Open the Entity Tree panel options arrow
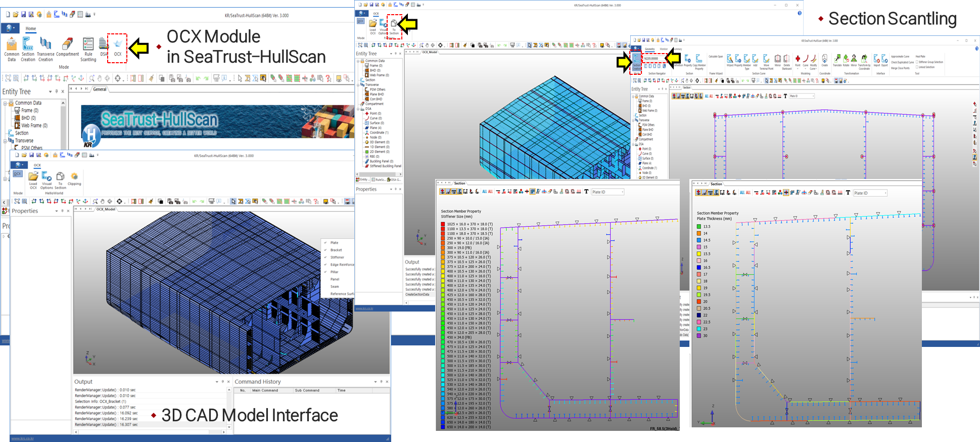The width and height of the screenshot is (980, 442). pos(50,92)
